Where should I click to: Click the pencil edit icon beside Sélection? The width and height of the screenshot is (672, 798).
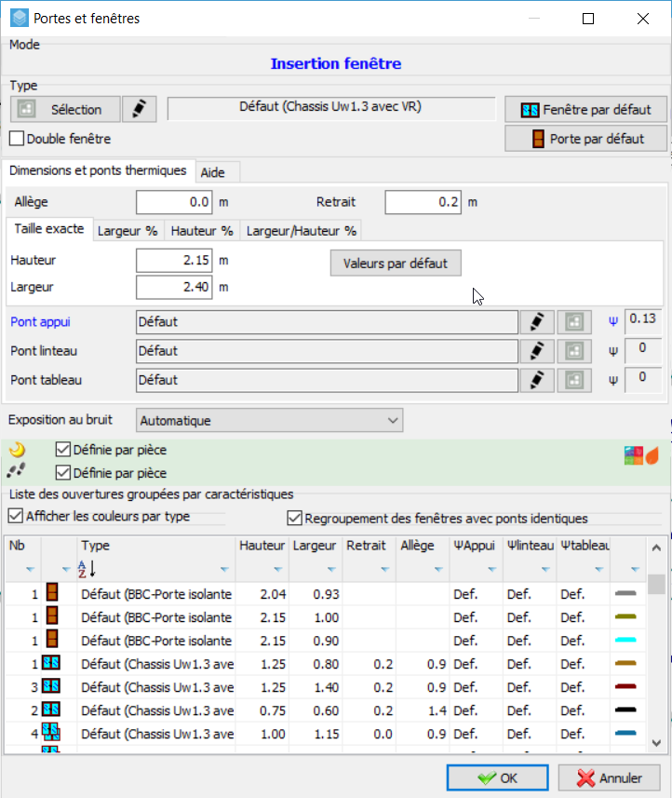click(x=139, y=109)
